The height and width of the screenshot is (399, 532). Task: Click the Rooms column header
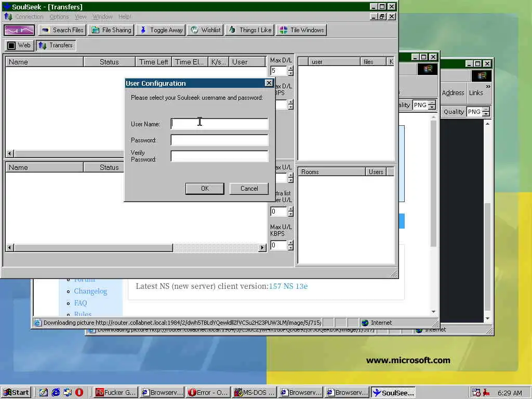coord(331,171)
